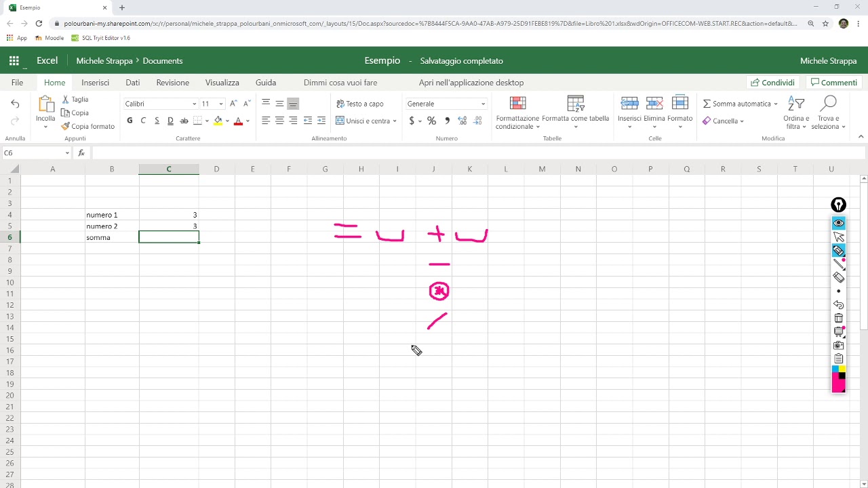Click Apri nell'applicazione desktop
Screen dimensions: 868x488
coord(471,83)
